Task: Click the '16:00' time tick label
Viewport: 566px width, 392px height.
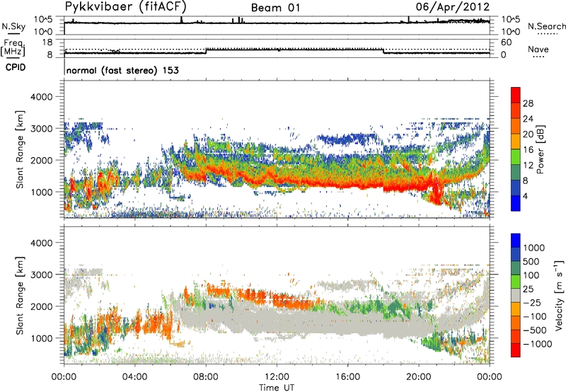Action: (347, 377)
